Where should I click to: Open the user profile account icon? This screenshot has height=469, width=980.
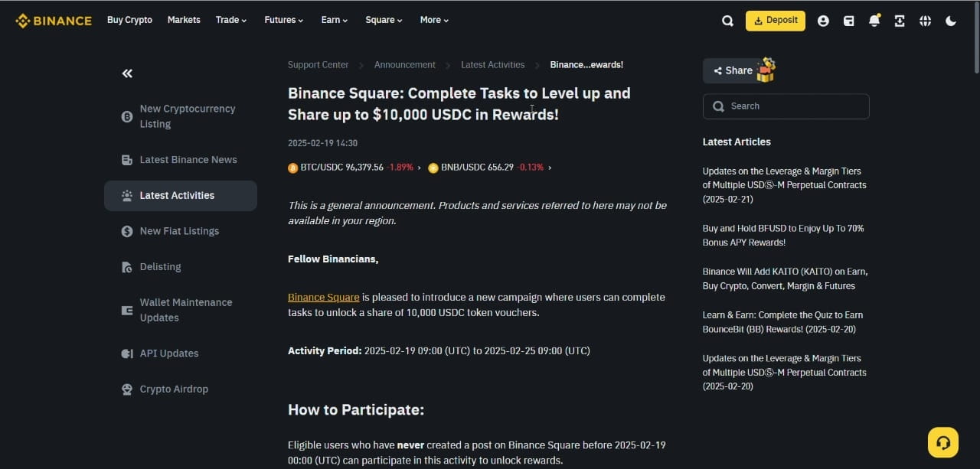tap(823, 21)
